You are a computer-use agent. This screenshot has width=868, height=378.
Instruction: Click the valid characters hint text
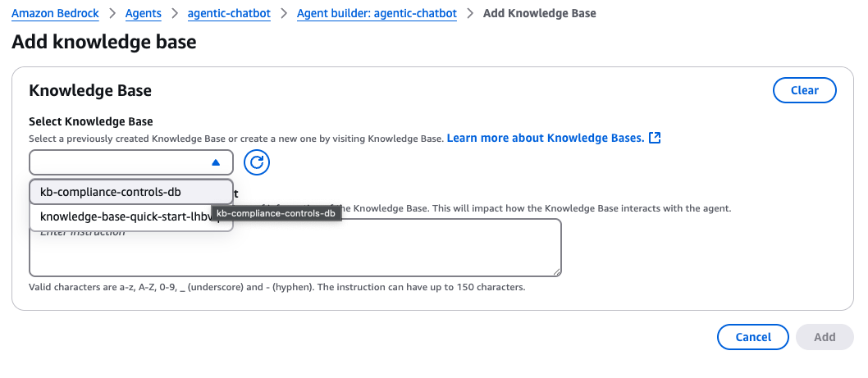pos(276,287)
